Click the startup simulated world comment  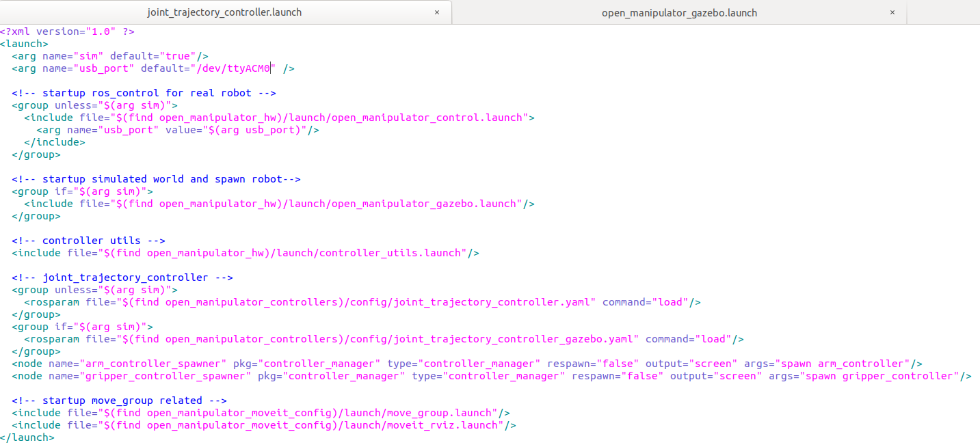tap(156, 179)
